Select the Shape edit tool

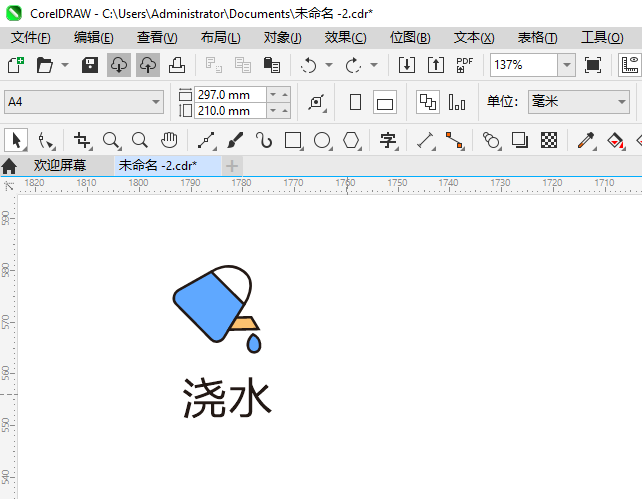pyautogui.click(x=46, y=140)
